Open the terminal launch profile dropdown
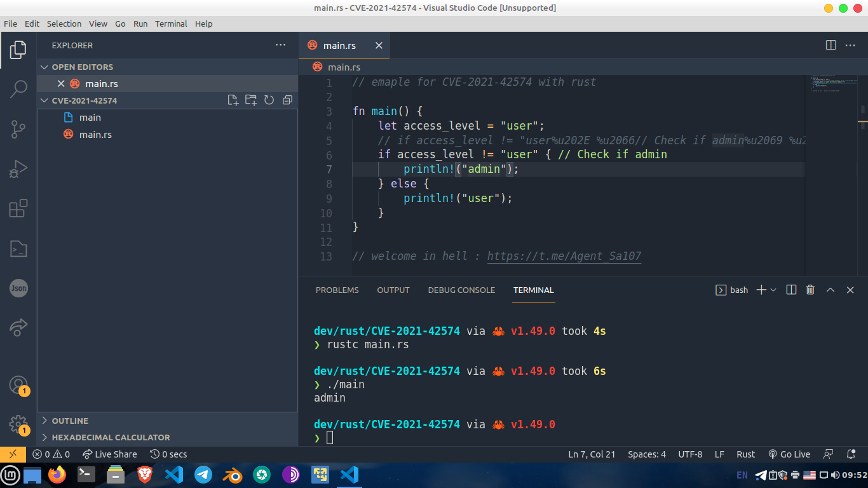The height and width of the screenshot is (488, 868). pos(773,290)
